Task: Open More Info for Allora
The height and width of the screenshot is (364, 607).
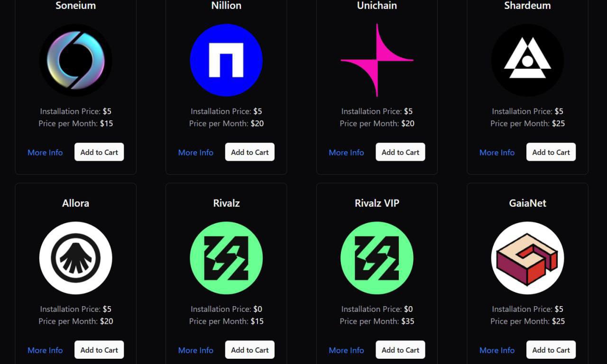Action: tap(45, 350)
